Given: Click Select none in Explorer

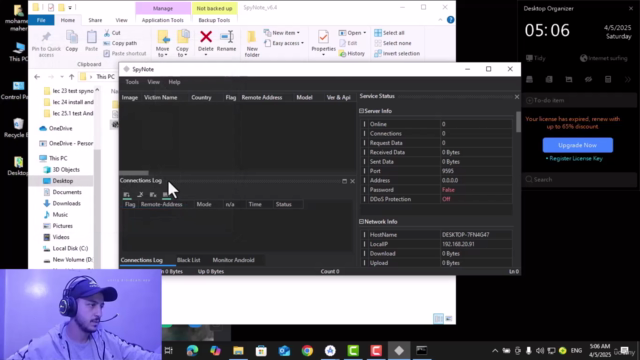Looking at the screenshot, I should (x=393, y=43).
